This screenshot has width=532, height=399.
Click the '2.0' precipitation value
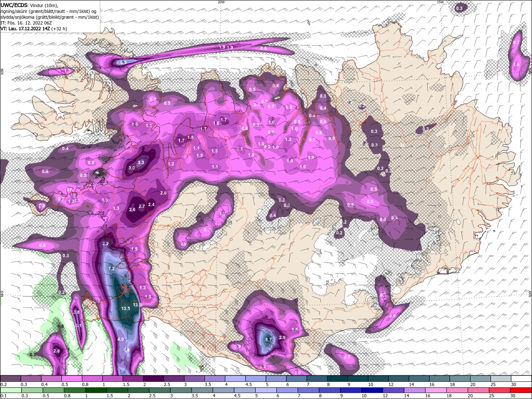tap(163, 193)
